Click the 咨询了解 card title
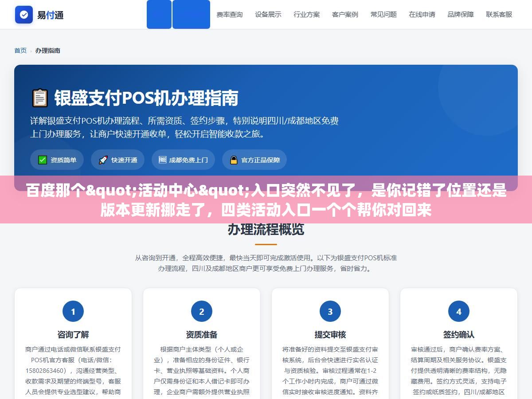Image resolution: width=532 pixels, height=399 pixels. coord(73,335)
